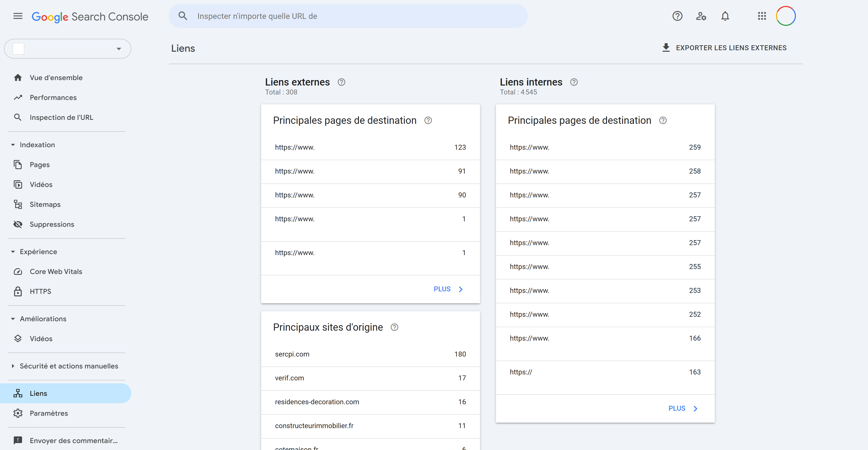This screenshot has width=868, height=450.
Task: Open Paramètres via the gear icon
Action: click(x=18, y=413)
